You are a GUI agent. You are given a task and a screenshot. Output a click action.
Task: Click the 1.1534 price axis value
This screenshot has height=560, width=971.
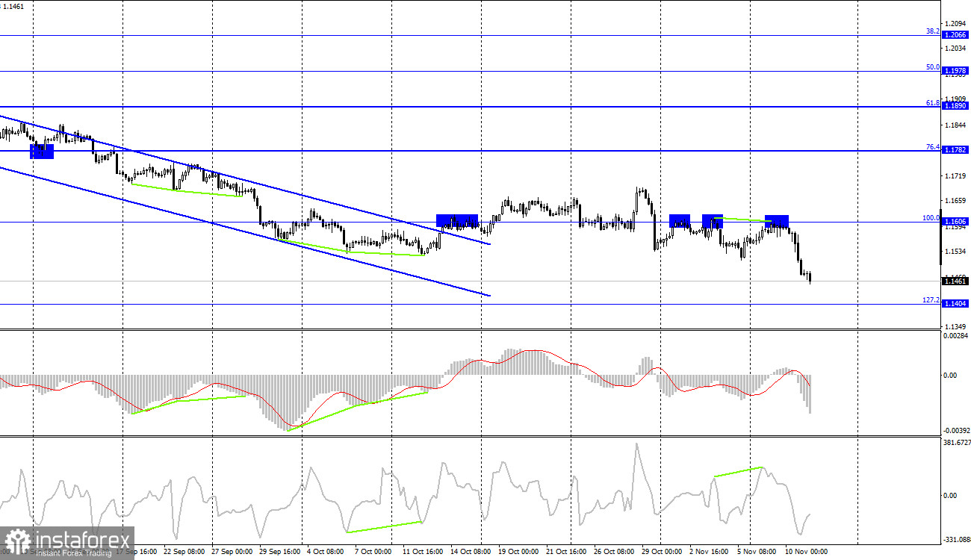pos(957,252)
